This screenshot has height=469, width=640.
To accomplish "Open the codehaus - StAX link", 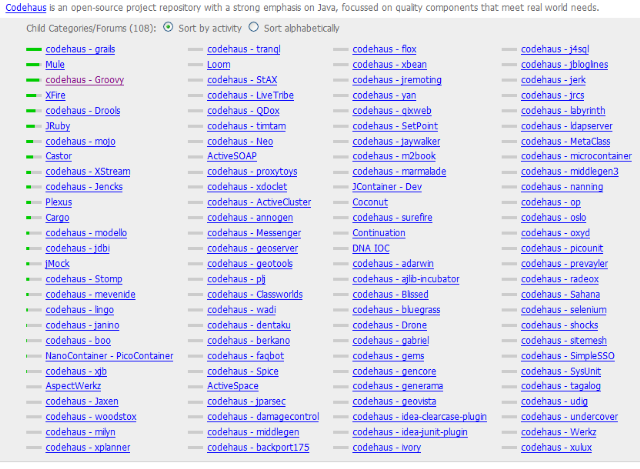I will coord(242,80).
